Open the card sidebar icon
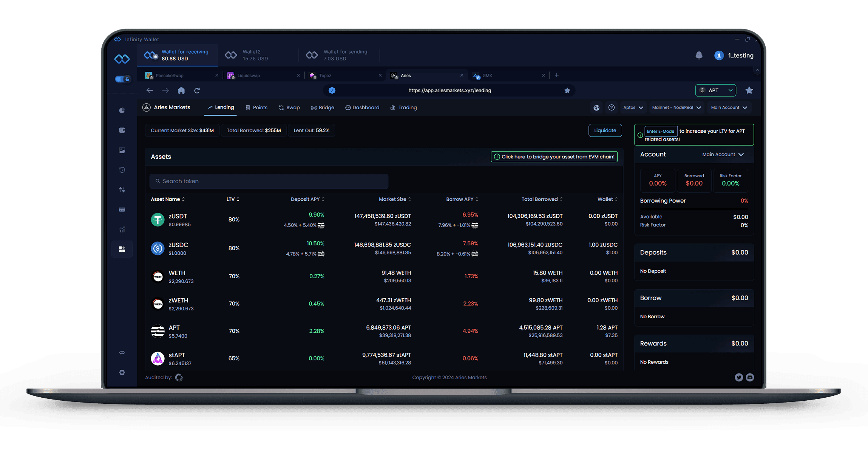The width and height of the screenshot is (868, 454). click(122, 209)
